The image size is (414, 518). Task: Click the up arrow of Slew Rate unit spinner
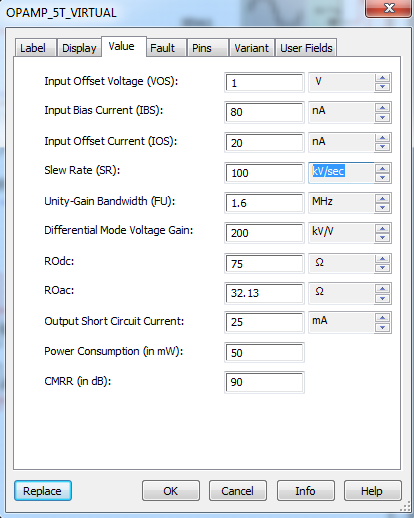pyautogui.click(x=382, y=169)
